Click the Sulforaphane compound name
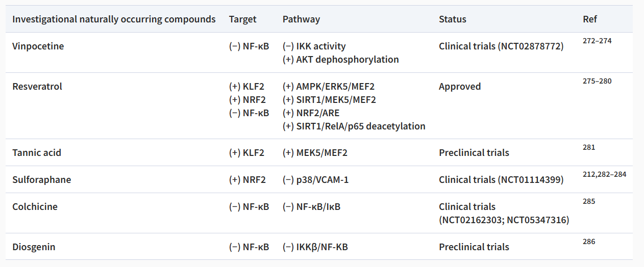The width and height of the screenshot is (644, 267). click(x=41, y=180)
